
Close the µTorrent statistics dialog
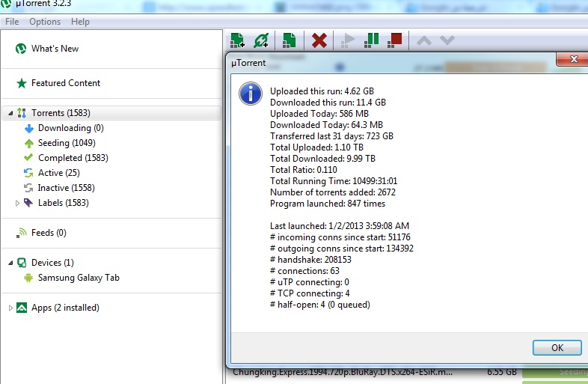point(572,59)
